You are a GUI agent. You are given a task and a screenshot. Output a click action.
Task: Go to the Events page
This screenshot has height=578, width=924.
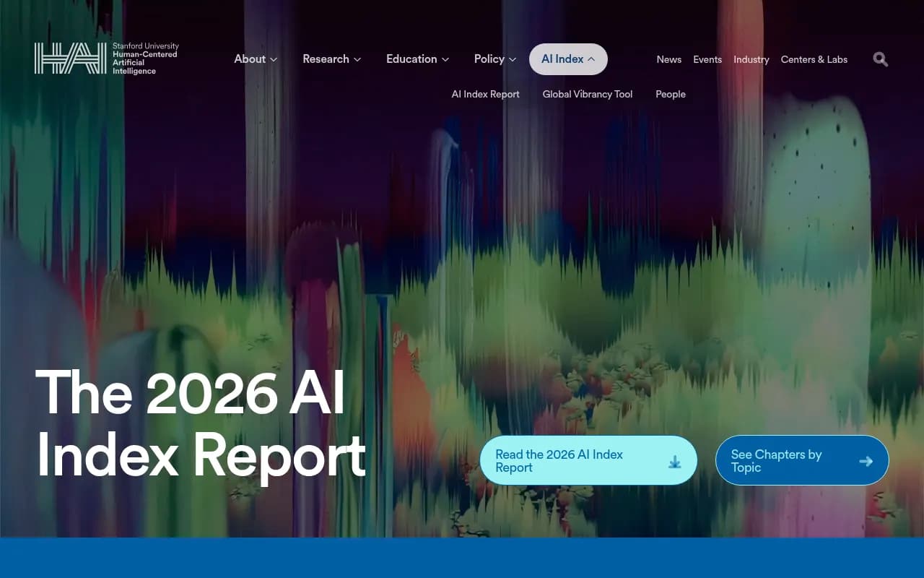[x=707, y=59]
